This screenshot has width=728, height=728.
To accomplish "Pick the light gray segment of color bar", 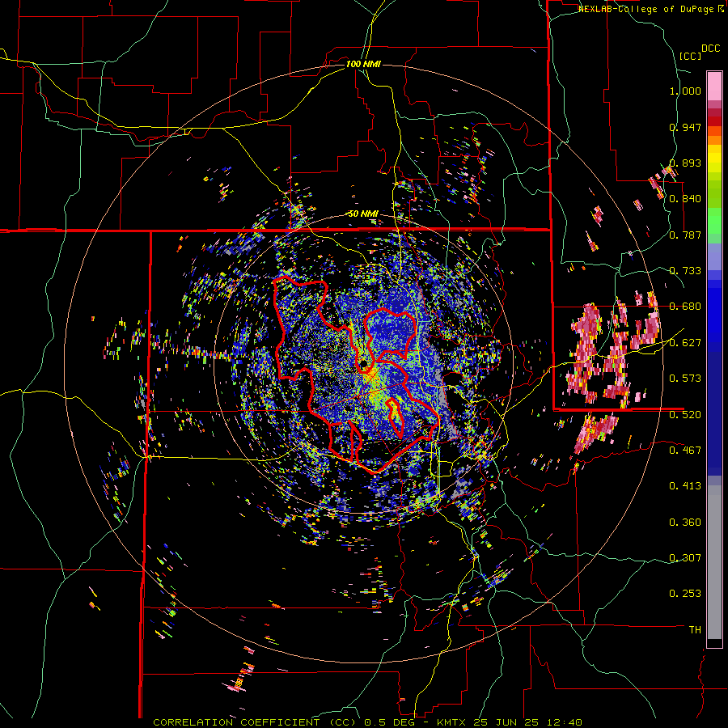I will click(x=714, y=562).
